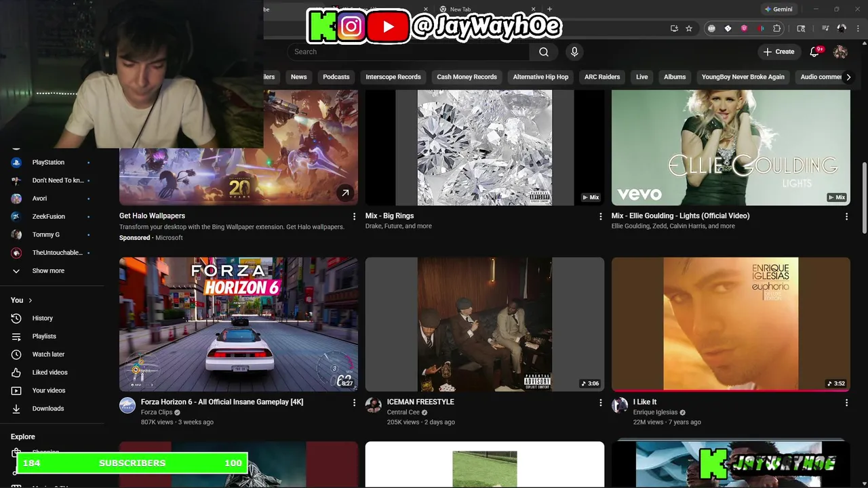Open options for Get Halo Wallpapers ad

coord(354,216)
